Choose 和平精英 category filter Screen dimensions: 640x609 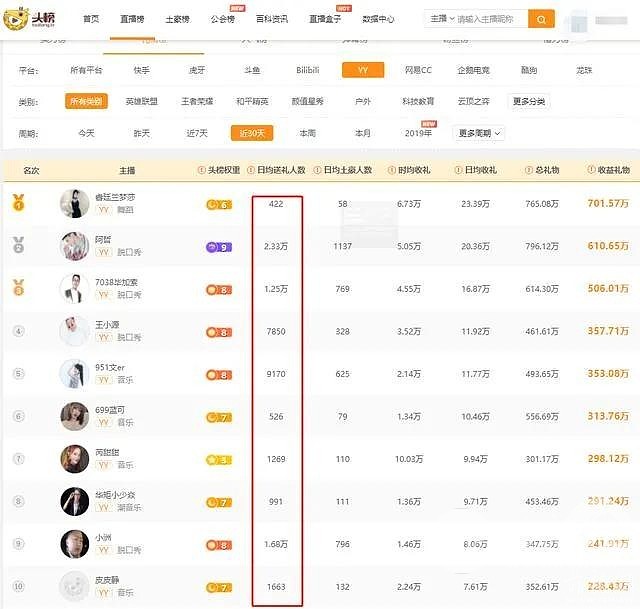(252, 101)
